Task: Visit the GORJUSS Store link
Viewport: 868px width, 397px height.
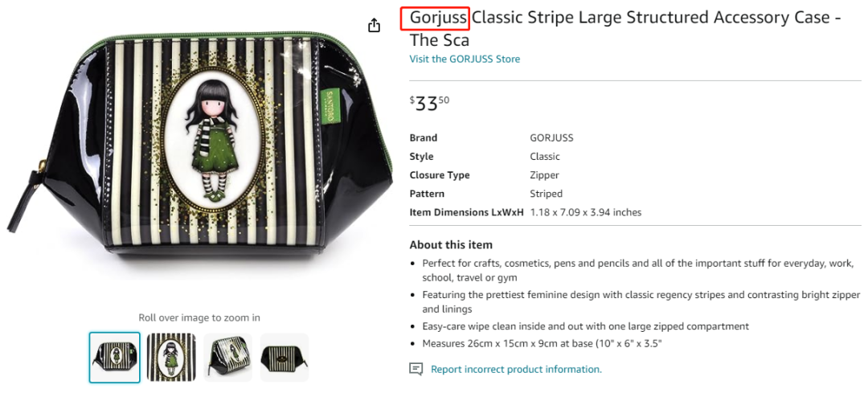Action: coord(465,59)
